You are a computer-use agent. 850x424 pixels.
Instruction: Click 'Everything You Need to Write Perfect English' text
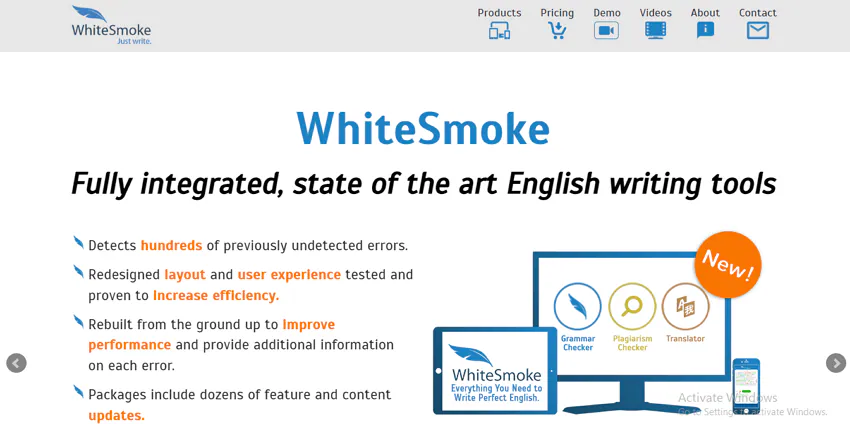pos(497,393)
